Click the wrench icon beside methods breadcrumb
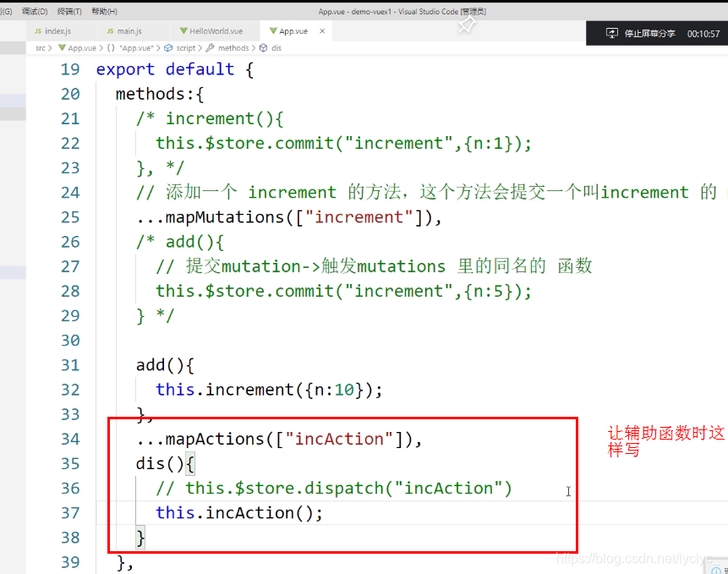Viewport: 728px width, 574px height. (x=210, y=48)
